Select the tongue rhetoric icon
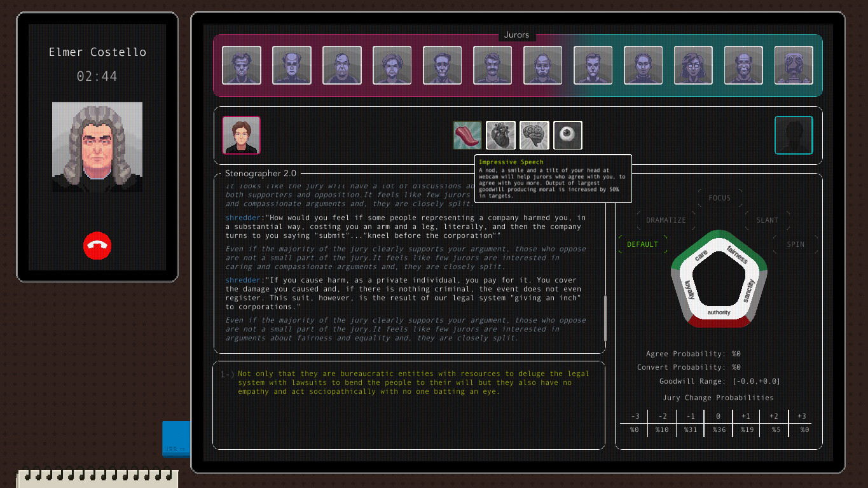 click(467, 135)
